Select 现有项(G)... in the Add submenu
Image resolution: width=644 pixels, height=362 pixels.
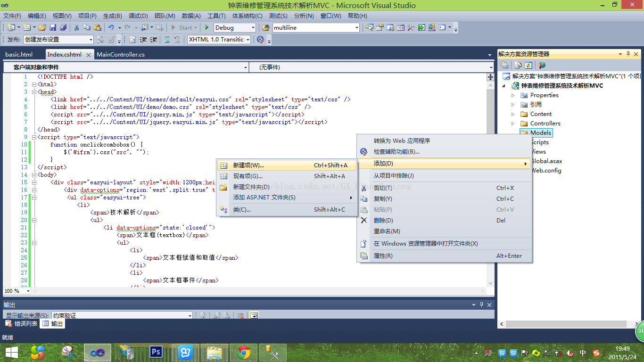click(287, 176)
